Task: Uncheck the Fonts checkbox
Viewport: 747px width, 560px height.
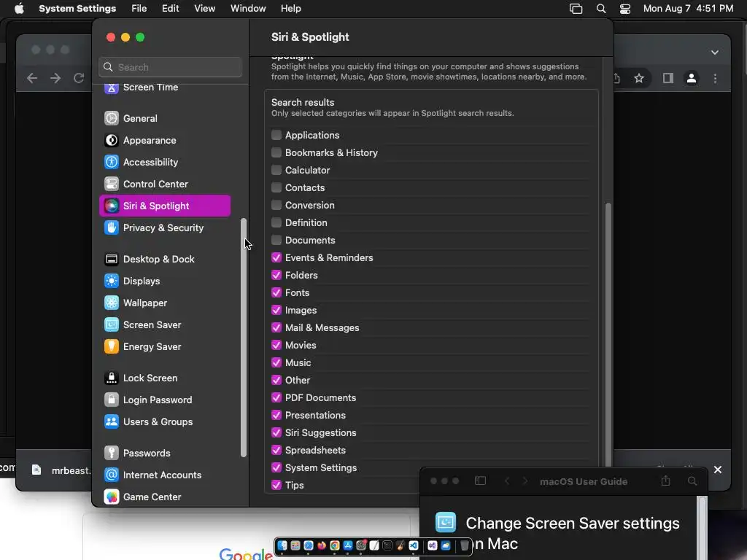Action: [276, 292]
